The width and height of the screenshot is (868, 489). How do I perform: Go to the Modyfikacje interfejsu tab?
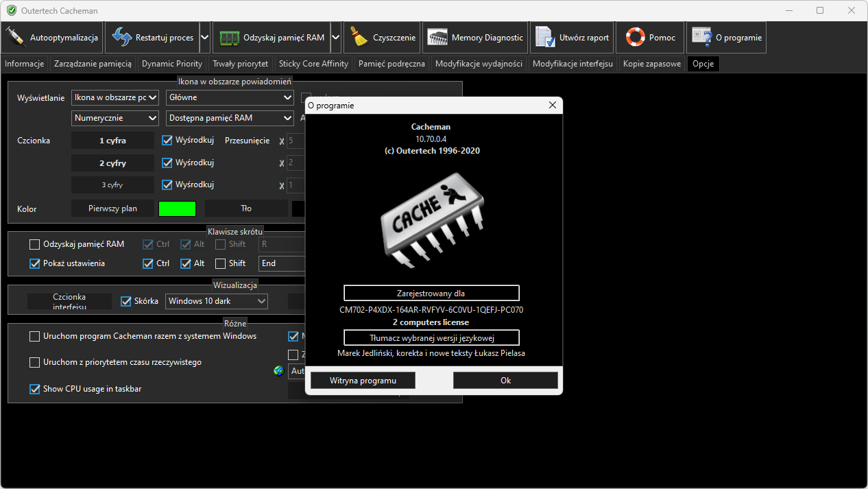(572, 64)
